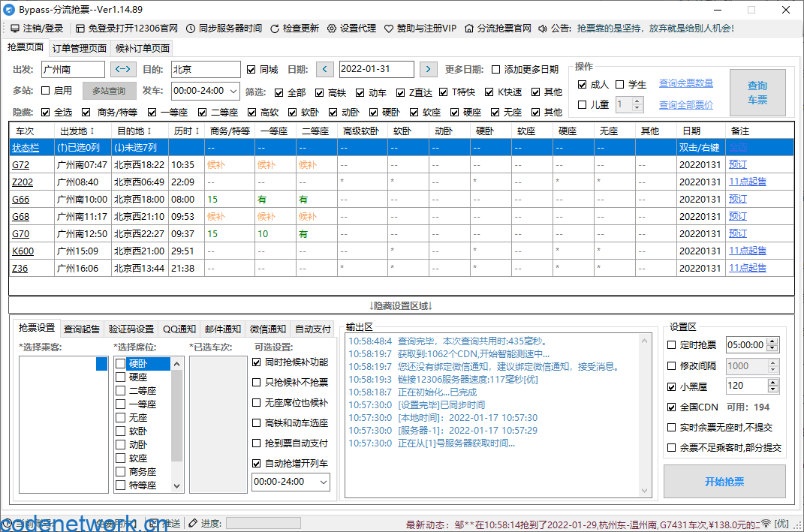Open 分流抢票官网 home item
Viewport: 804px width, 532px height.
pyautogui.click(x=498, y=29)
